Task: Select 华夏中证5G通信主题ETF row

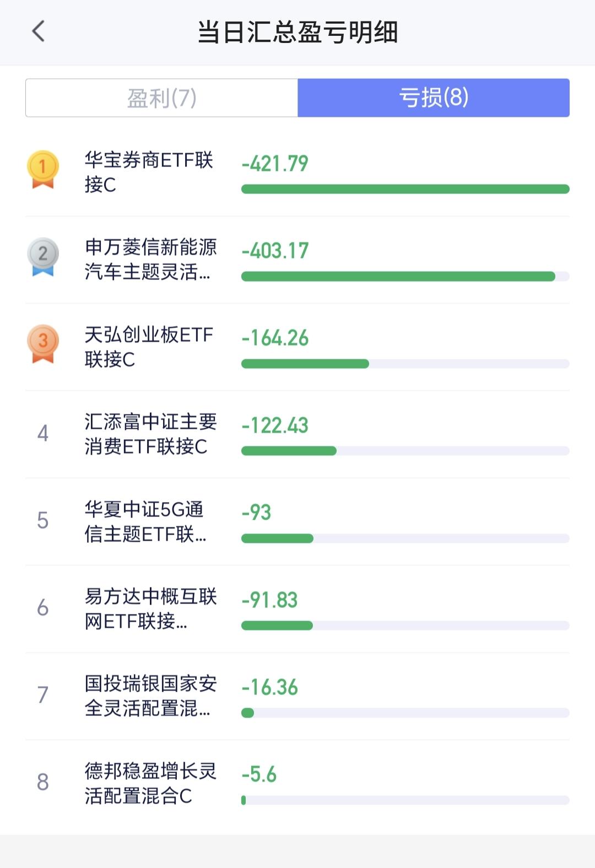Action: pyautogui.click(x=297, y=521)
